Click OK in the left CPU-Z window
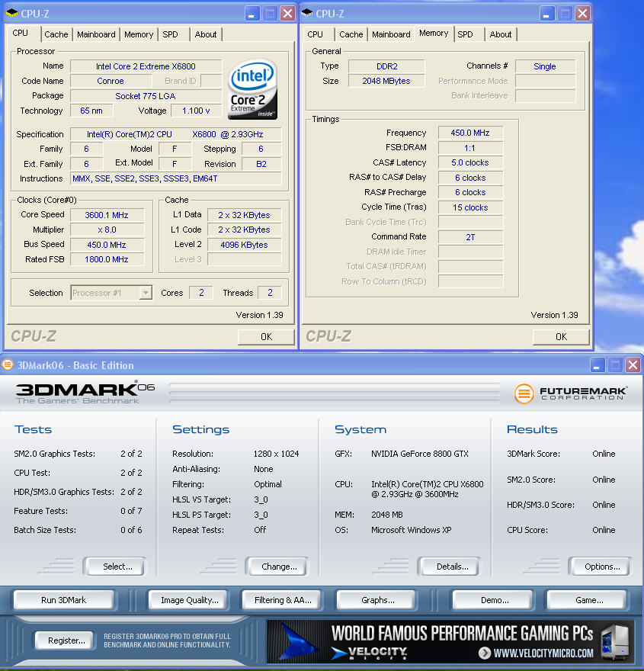The height and width of the screenshot is (671, 644). (x=266, y=337)
